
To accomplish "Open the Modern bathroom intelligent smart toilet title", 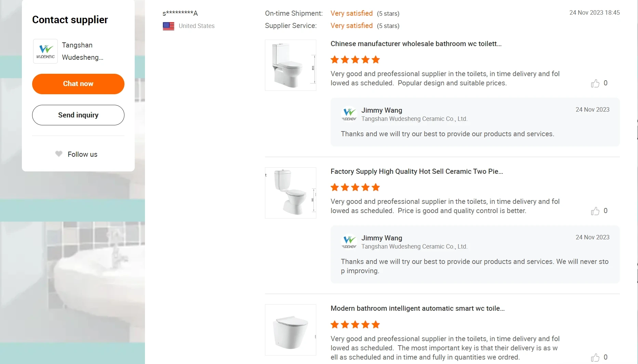I will tap(417, 308).
